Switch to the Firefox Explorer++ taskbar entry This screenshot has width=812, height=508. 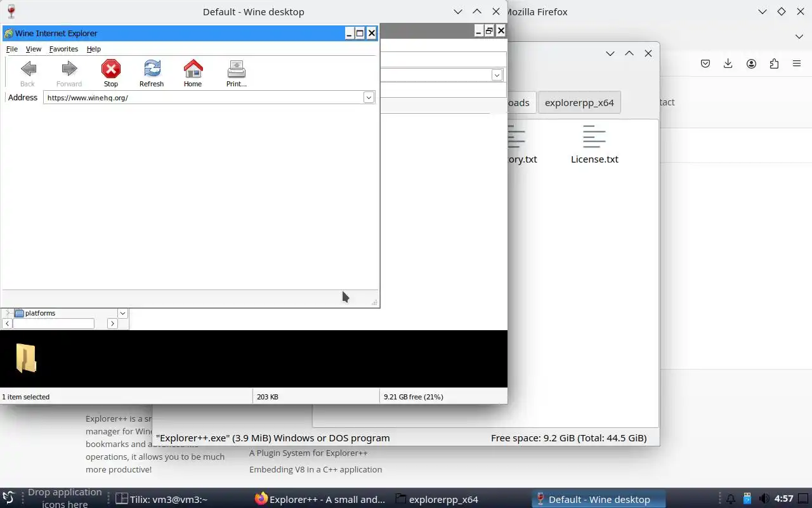(320, 499)
